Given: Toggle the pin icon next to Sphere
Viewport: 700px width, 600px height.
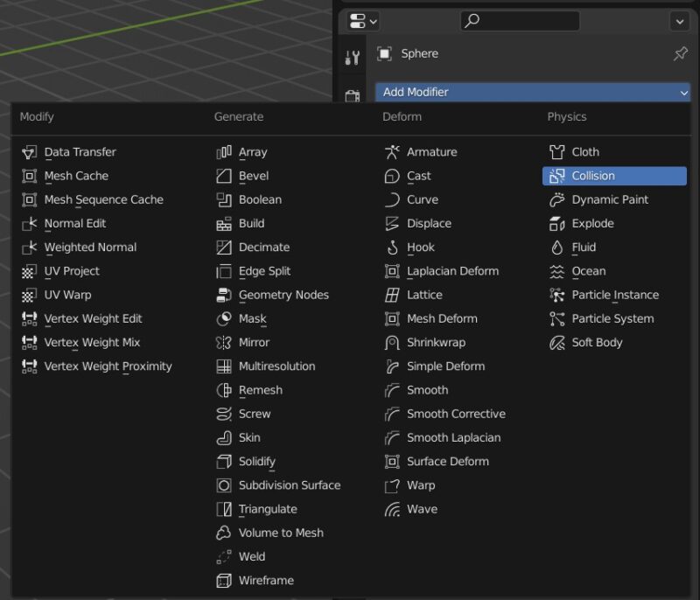Looking at the screenshot, I should coord(681,53).
